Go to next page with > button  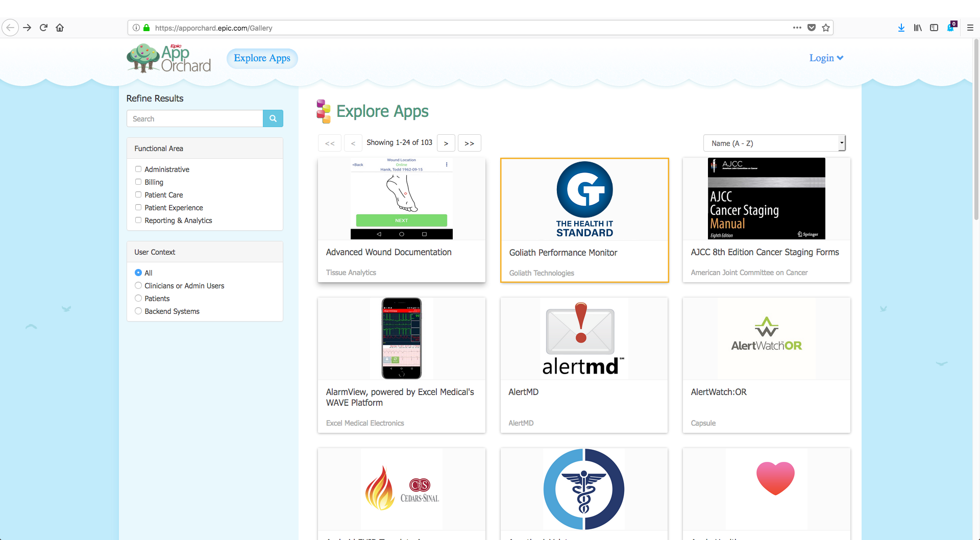(446, 143)
